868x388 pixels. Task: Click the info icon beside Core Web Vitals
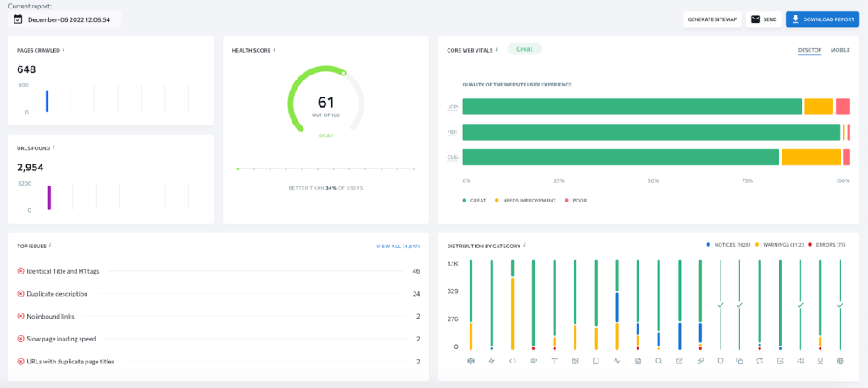point(496,49)
